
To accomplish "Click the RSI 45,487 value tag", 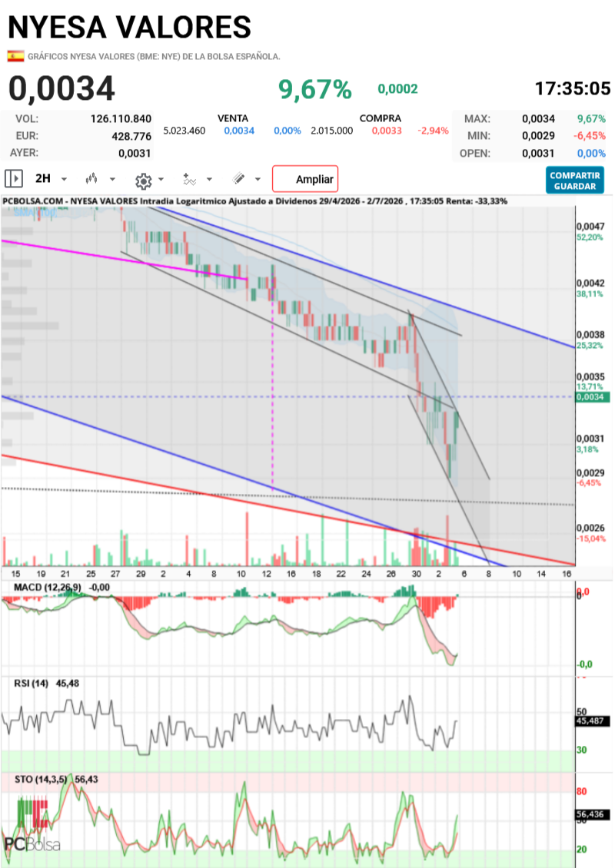I will click(x=593, y=721).
